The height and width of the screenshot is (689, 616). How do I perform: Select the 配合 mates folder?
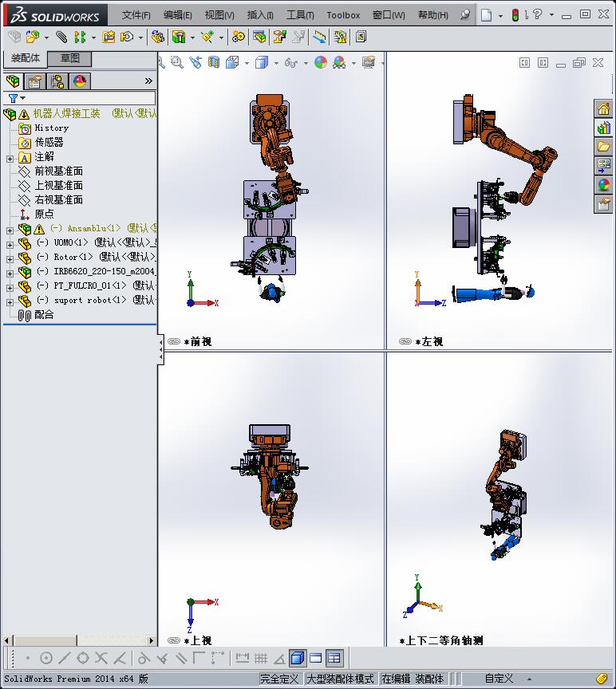pyautogui.click(x=44, y=315)
